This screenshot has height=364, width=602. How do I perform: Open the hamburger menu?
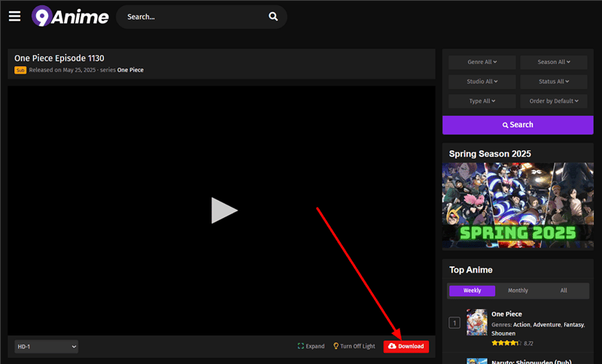(14, 16)
